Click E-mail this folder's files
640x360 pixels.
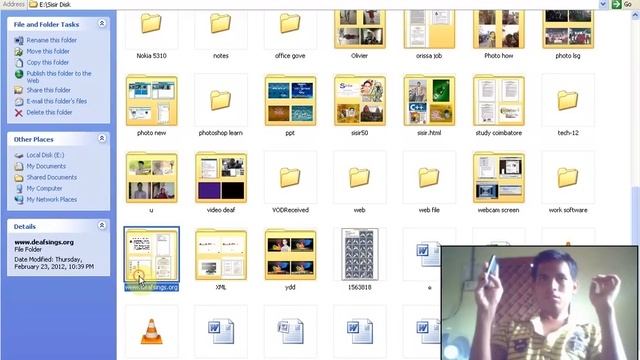tap(56, 101)
